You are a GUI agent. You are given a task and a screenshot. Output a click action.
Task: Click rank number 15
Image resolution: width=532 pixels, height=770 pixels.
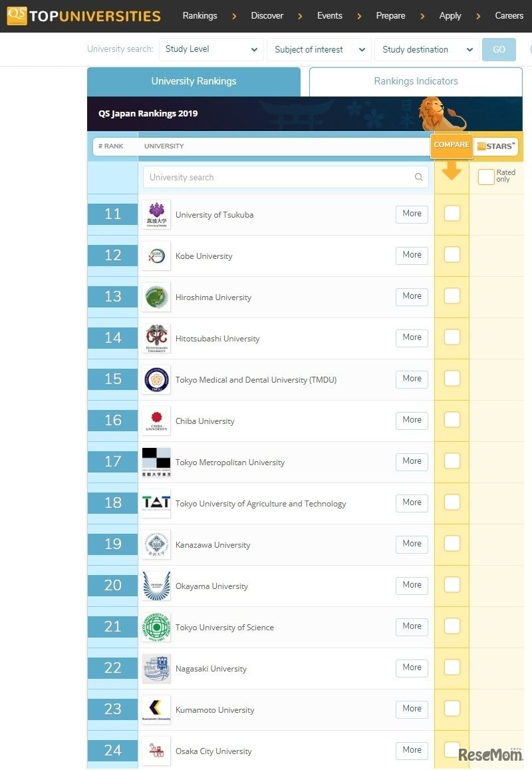point(113,379)
